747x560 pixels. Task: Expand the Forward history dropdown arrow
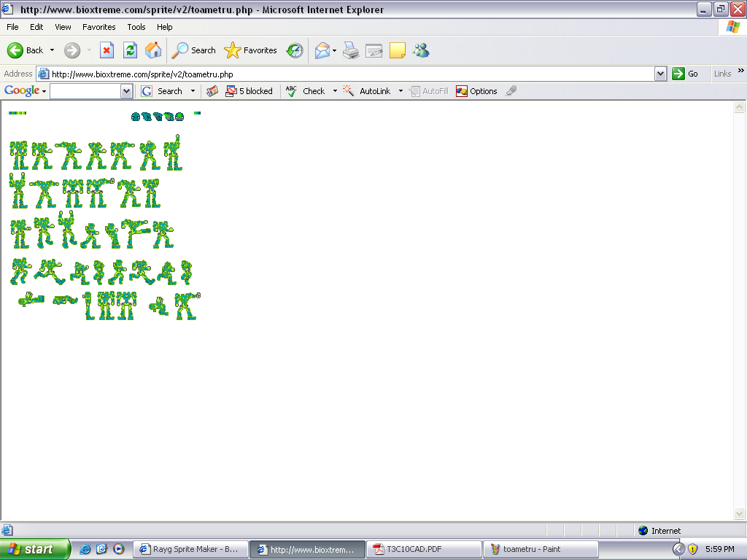[x=89, y=50]
